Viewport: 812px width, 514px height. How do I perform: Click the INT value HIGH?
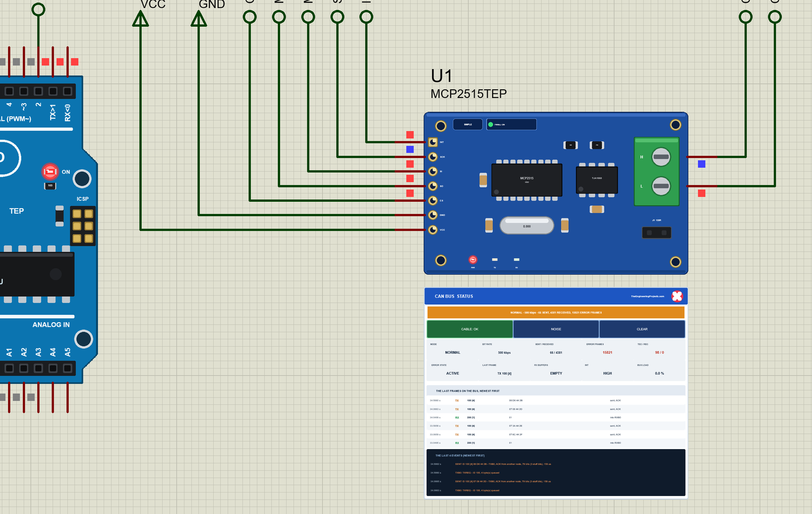coord(608,373)
